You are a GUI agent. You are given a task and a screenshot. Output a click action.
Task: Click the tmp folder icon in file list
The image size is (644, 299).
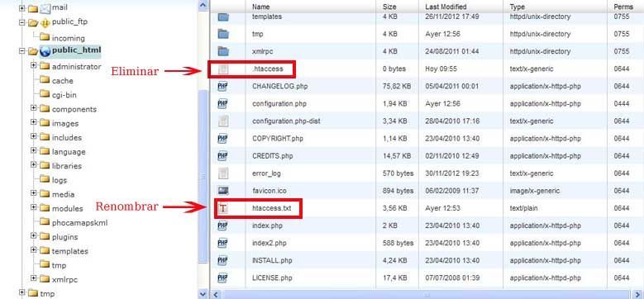click(223, 34)
